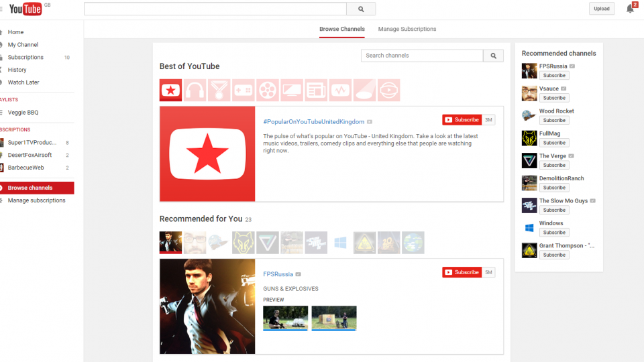Image resolution: width=644 pixels, height=362 pixels.
Task: Open the Browse Channels tab
Action: (x=341, y=29)
